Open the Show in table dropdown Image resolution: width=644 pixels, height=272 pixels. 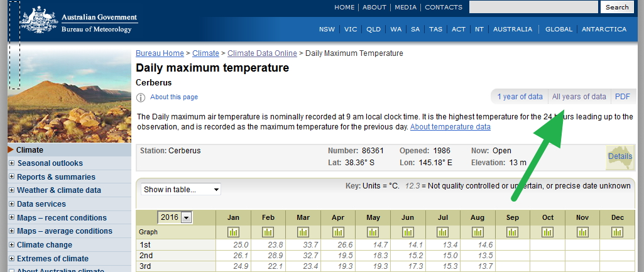[181, 190]
